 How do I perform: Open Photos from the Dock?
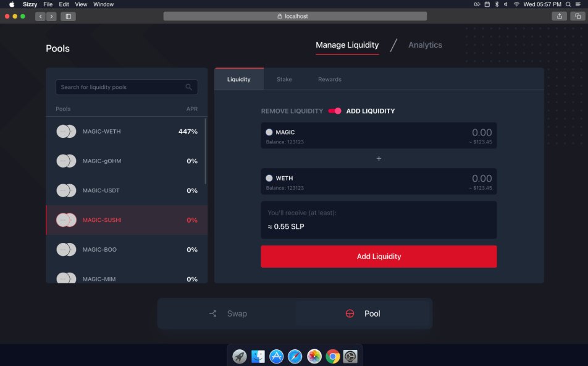click(314, 356)
